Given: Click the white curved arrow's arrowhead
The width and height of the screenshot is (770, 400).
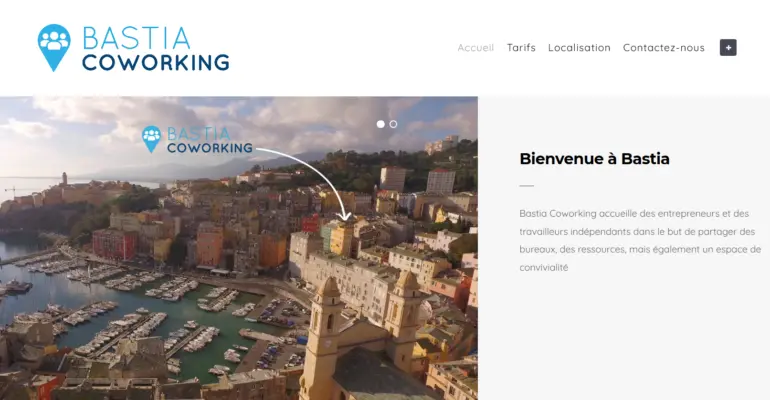Looking at the screenshot, I should (x=345, y=216).
